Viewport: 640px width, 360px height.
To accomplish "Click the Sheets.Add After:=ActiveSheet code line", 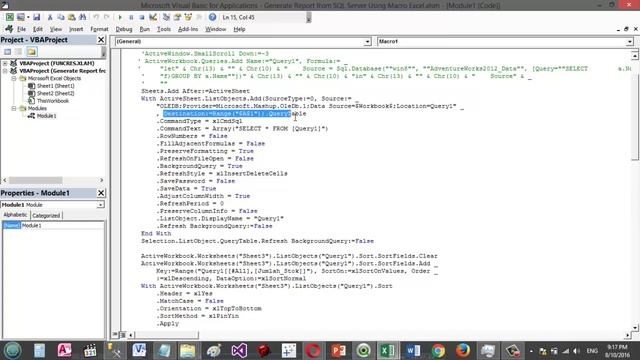I will click(x=195, y=91).
